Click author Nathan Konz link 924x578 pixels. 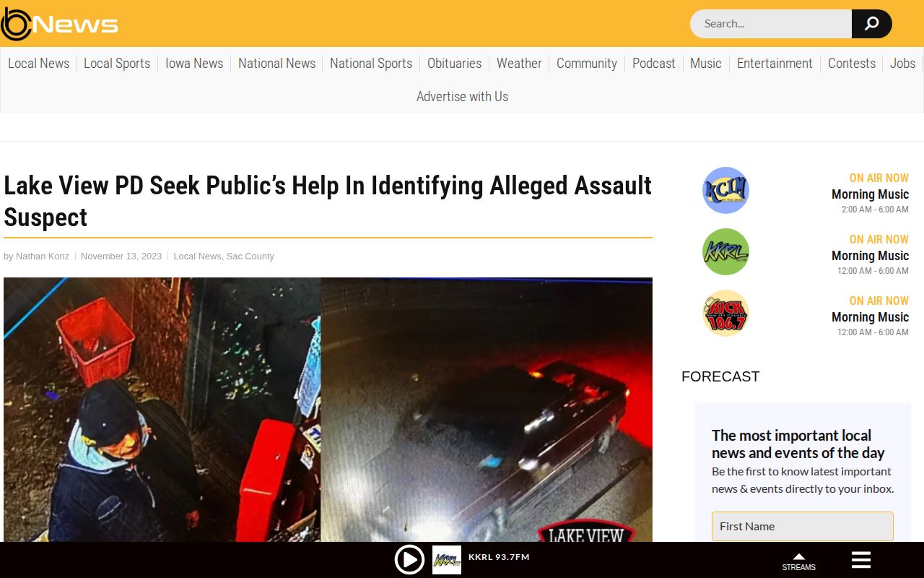point(43,256)
